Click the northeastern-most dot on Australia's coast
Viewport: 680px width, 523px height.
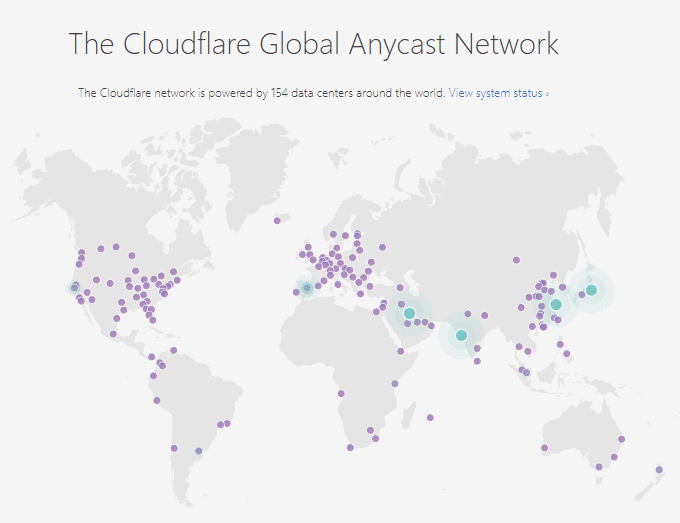[621, 439]
